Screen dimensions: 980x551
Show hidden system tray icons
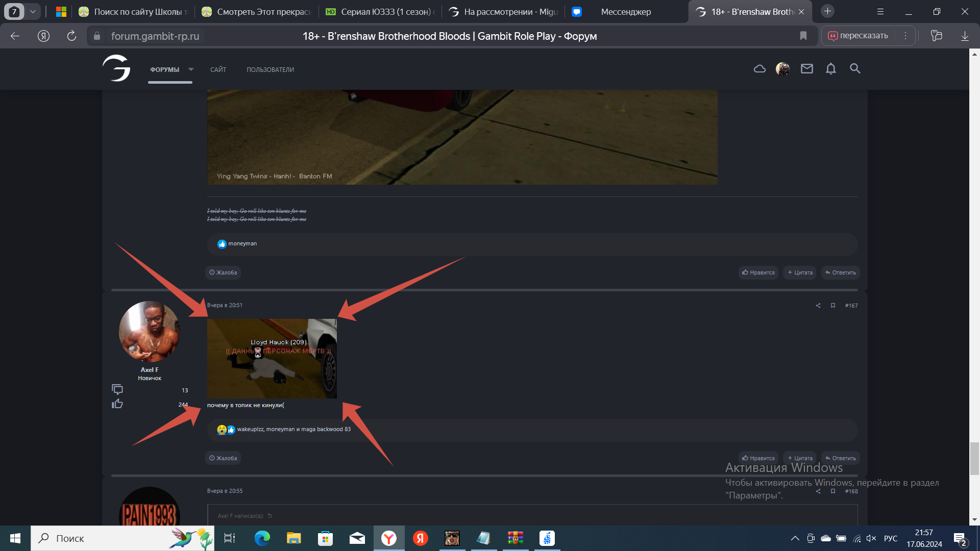795,538
